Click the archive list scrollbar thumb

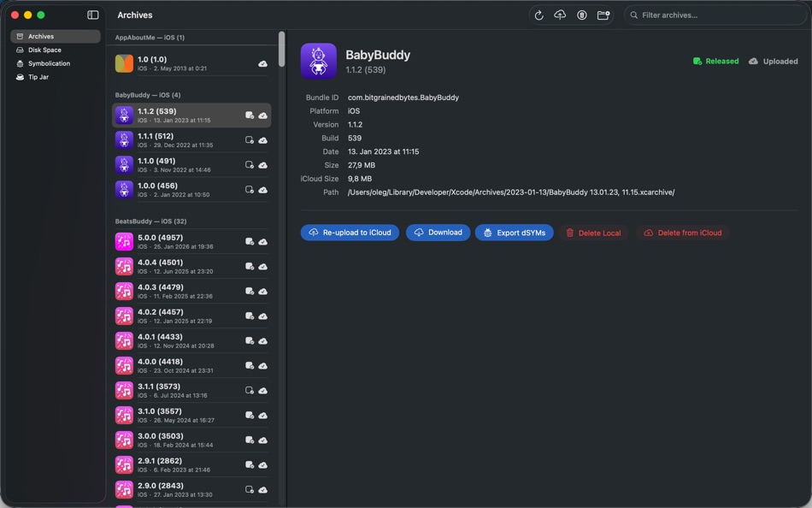282,50
